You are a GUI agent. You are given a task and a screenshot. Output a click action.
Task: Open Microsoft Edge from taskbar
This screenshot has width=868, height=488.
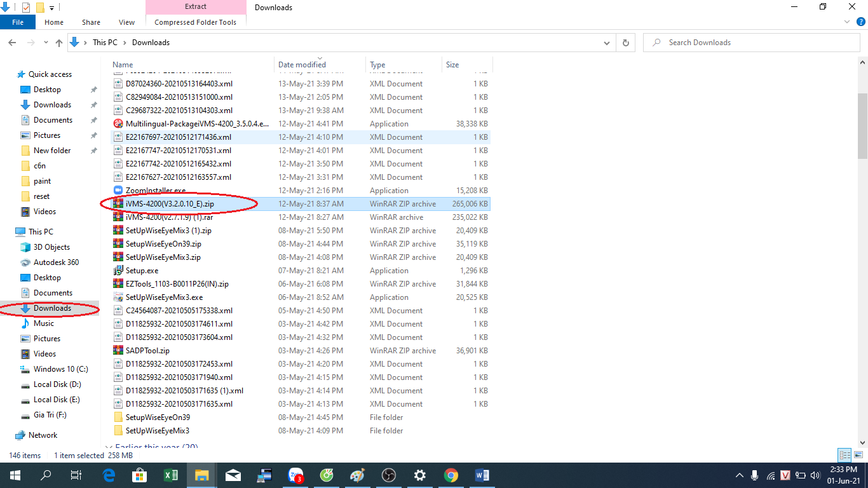pos(109,475)
